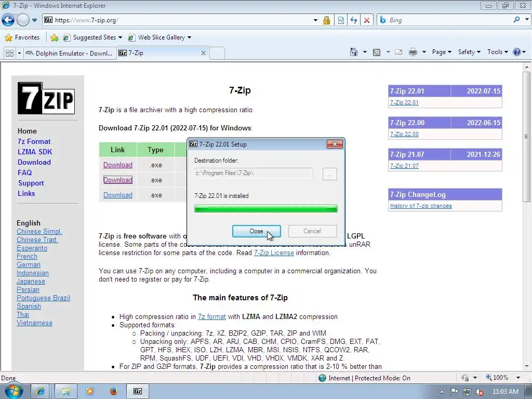The height and width of the screenshot is (399, 532).
Task: Click the red Stop loading icon
Action: click(x=367, y=20)
